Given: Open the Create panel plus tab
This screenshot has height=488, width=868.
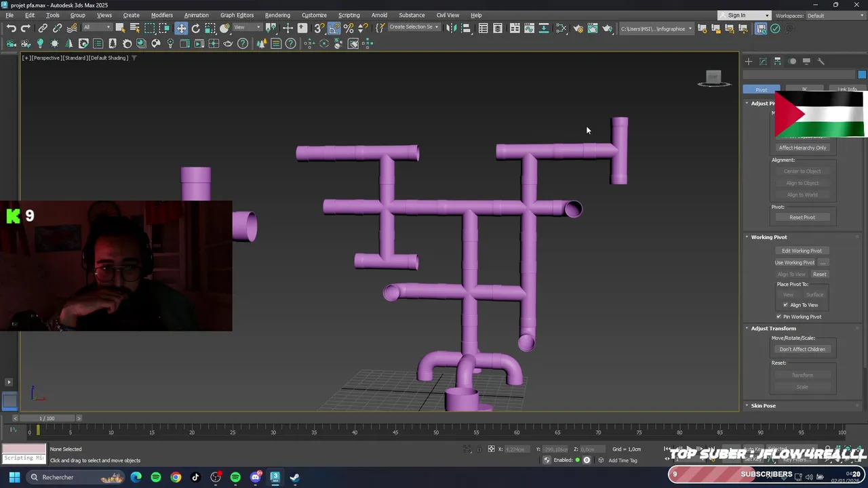Looking at the screenshot, I should (749, 61).
